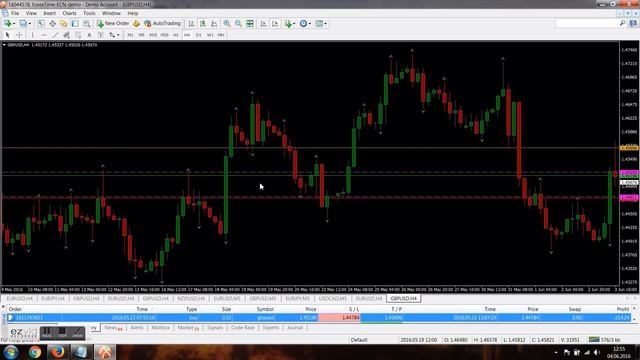The width and height of the screenshot is (640, 360).
Task: Select the D1 timeframe
Action: pos(198,35)
